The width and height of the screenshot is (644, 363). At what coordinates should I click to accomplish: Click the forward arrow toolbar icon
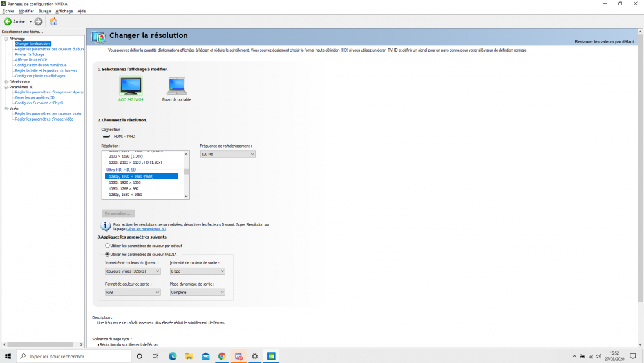tap(38, 21)
